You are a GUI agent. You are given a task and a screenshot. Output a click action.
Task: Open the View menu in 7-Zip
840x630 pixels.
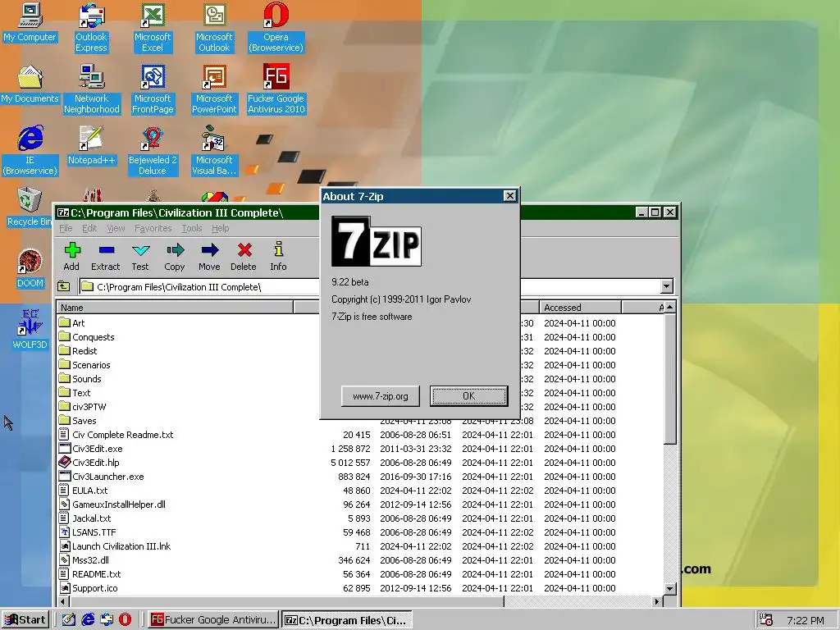[116, 228]
